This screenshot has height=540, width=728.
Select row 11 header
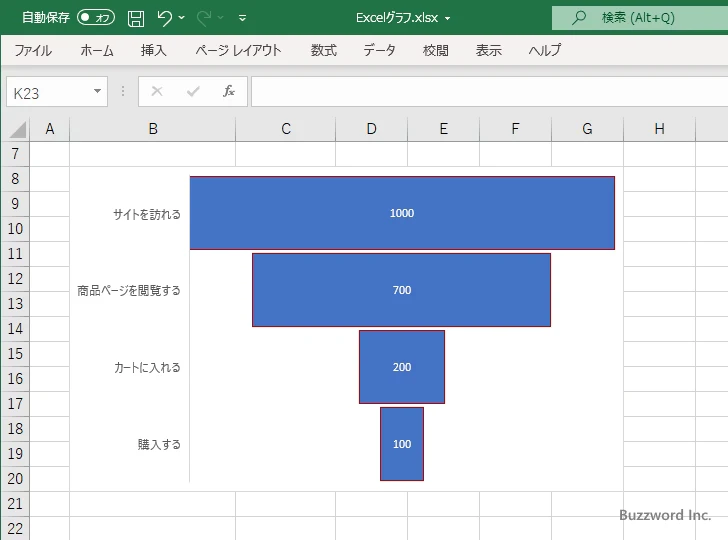(15, 254)
